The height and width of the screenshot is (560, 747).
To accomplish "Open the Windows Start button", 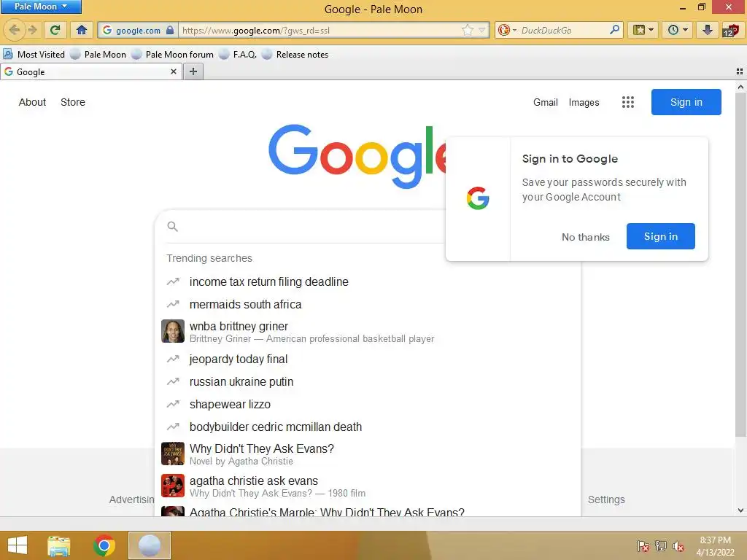I will tap(18, 545).
